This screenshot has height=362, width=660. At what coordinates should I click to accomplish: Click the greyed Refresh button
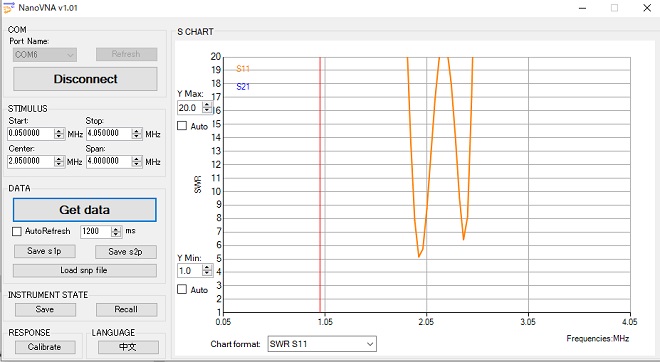point(126,54)
